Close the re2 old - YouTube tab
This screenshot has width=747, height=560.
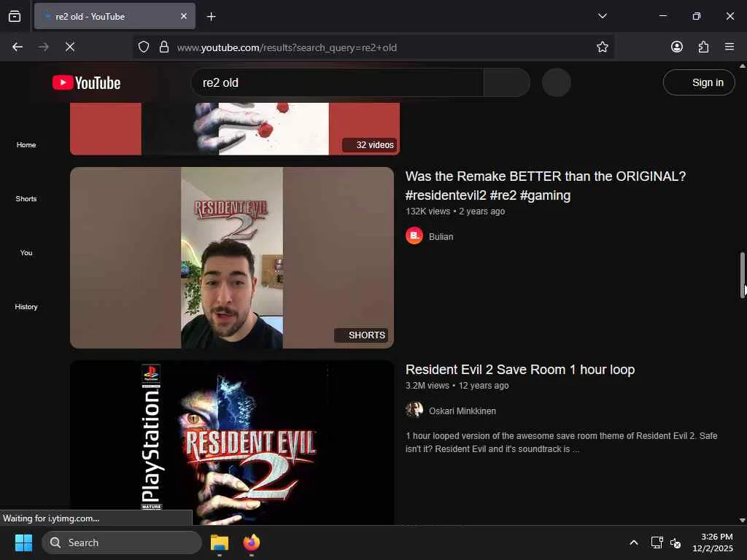(x=184, y=16)
